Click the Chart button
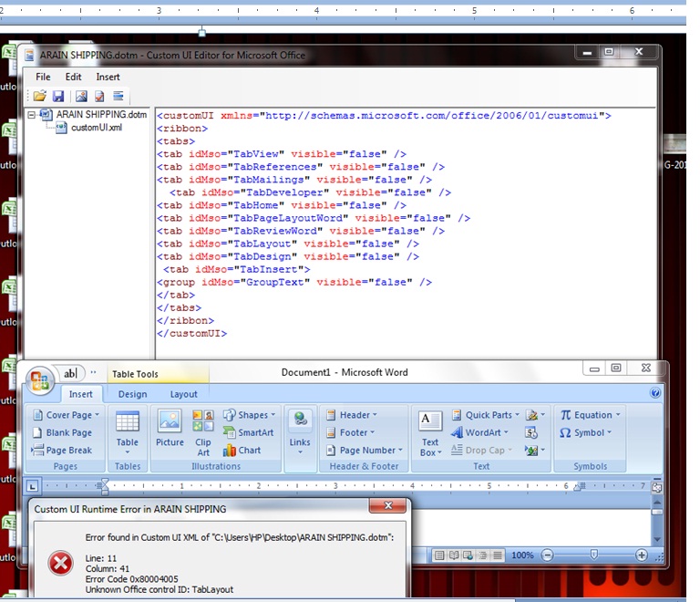The width and height of the screenshot is (700, 602). pos(242,451)
